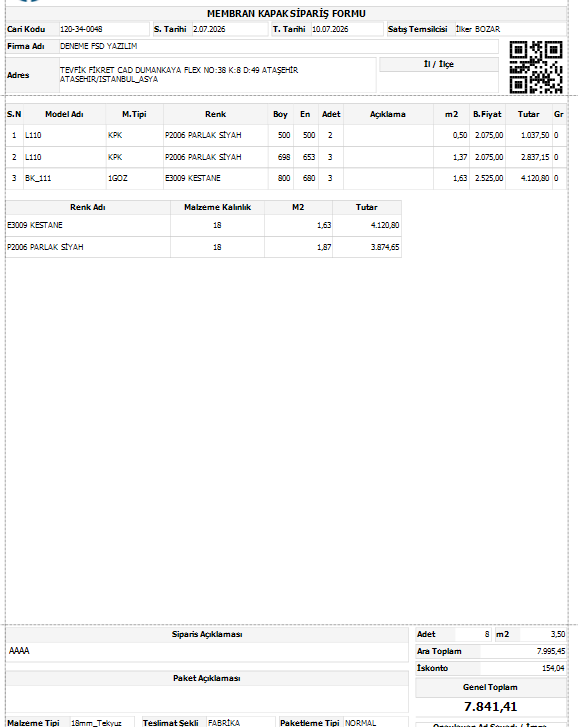
Task: Click the QR code image
Action: point(536,67)
